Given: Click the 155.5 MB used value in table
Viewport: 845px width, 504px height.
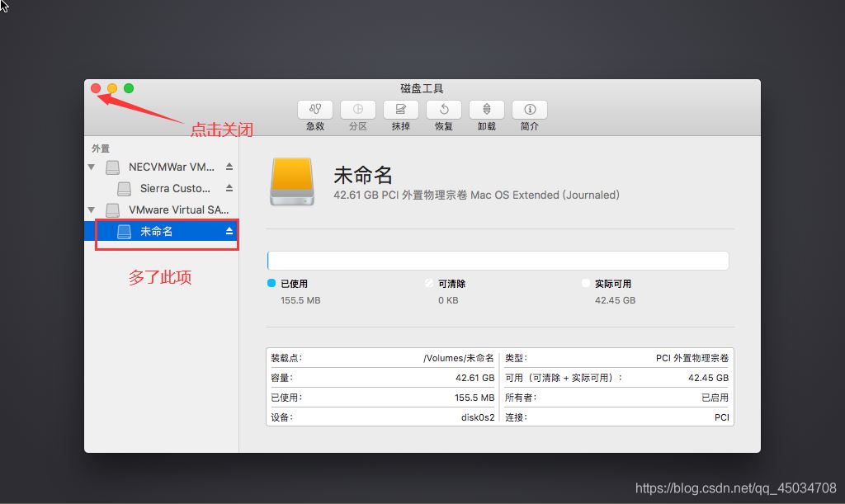Looking at the screenshot, I should click(474, 398).
